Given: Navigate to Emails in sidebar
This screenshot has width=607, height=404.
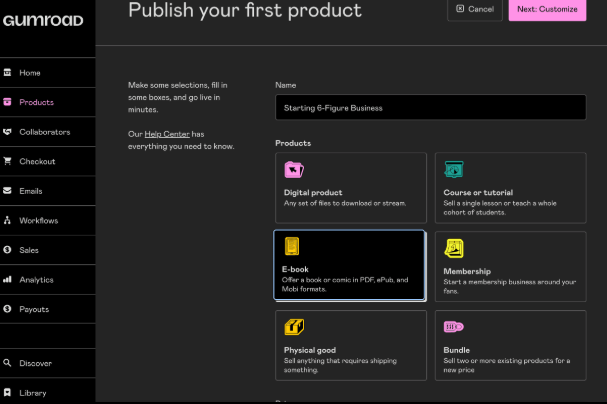Looking at the screenshot, I should [x=48, y=190].
